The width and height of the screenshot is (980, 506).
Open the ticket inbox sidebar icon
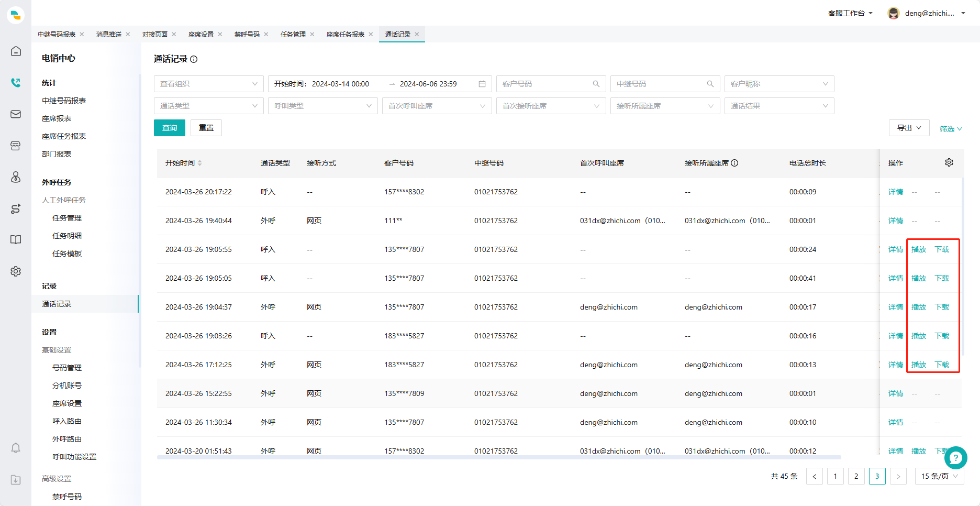[x=16, y=146]
